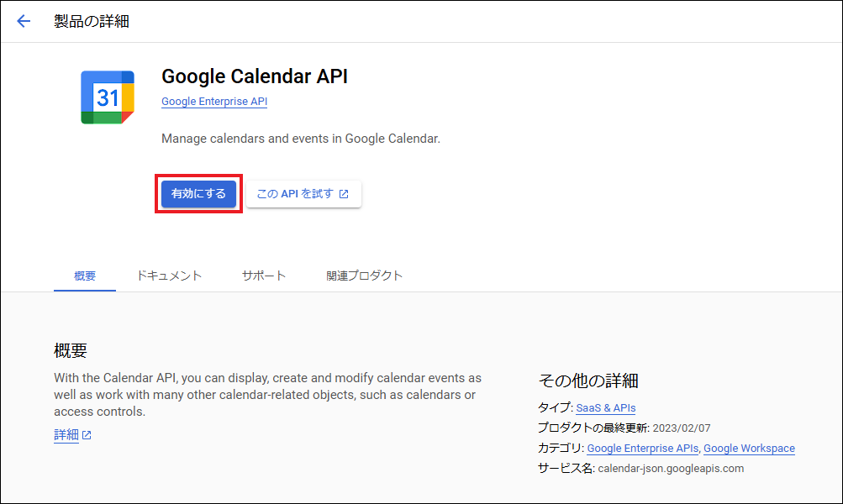The width and height of the screenshot is (843, 504).
Task: Select the サポート tab
Action: 264,276
